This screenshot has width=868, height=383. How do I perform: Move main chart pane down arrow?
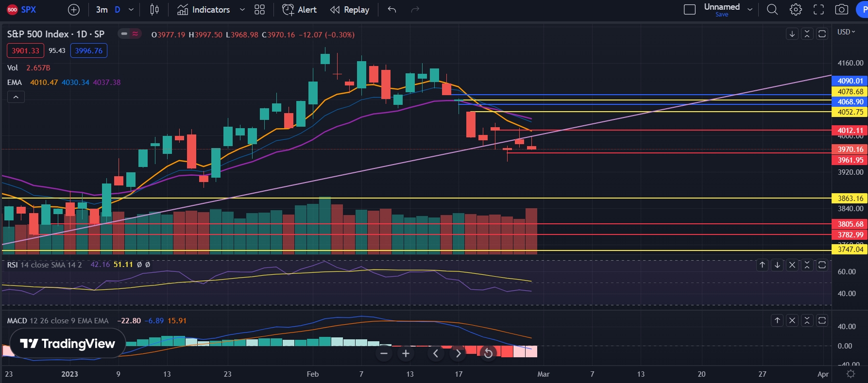792,34
